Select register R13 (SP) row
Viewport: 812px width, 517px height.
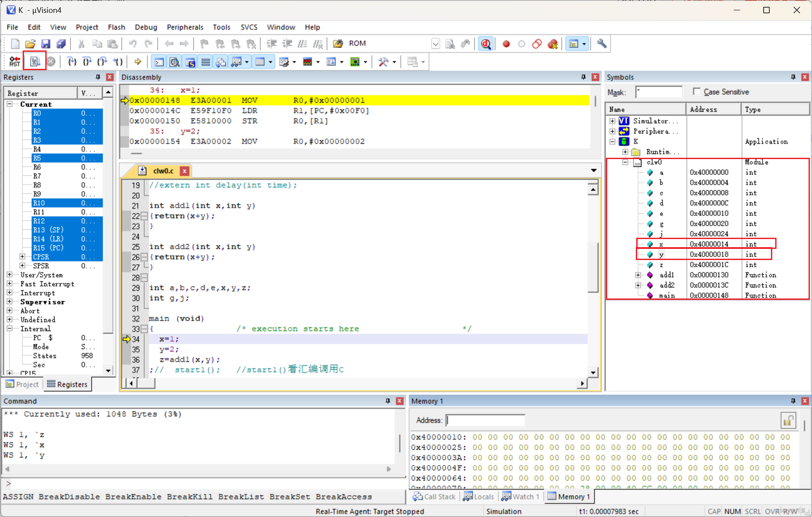(68, 230)
